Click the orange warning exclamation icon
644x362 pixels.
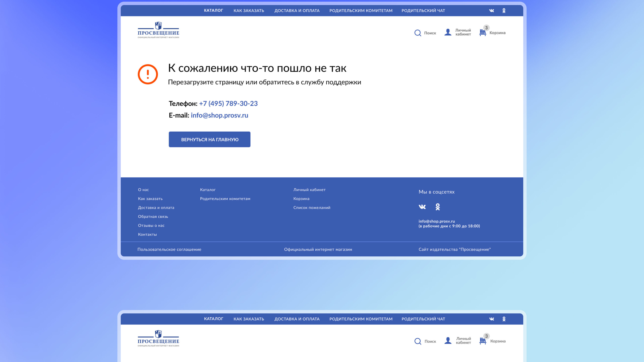[148, 74]
